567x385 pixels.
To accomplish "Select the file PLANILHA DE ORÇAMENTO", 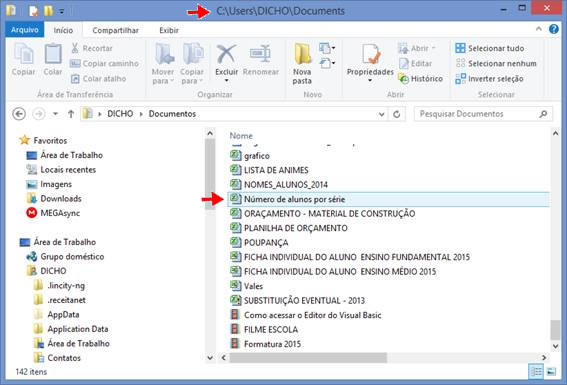I will (289, 228).
